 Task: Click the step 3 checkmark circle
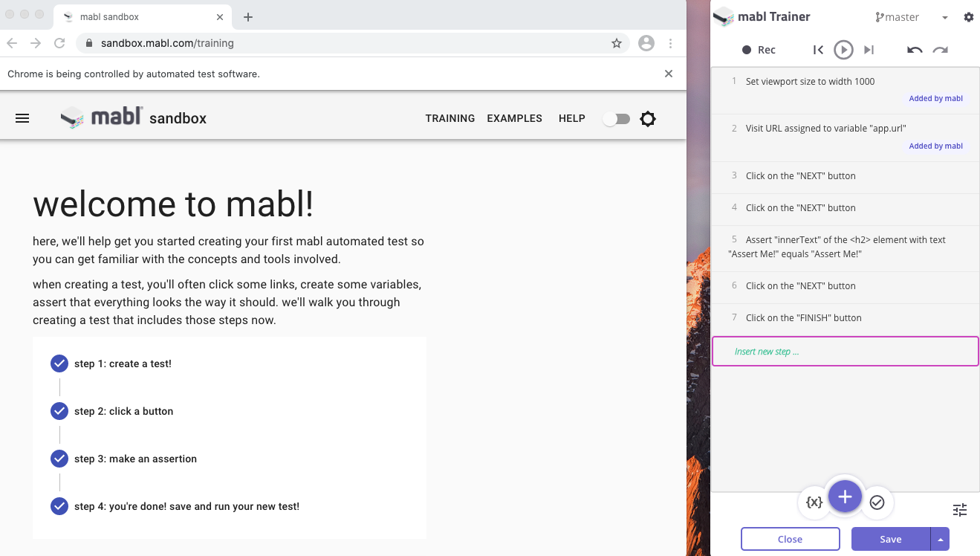coord(59,459)
